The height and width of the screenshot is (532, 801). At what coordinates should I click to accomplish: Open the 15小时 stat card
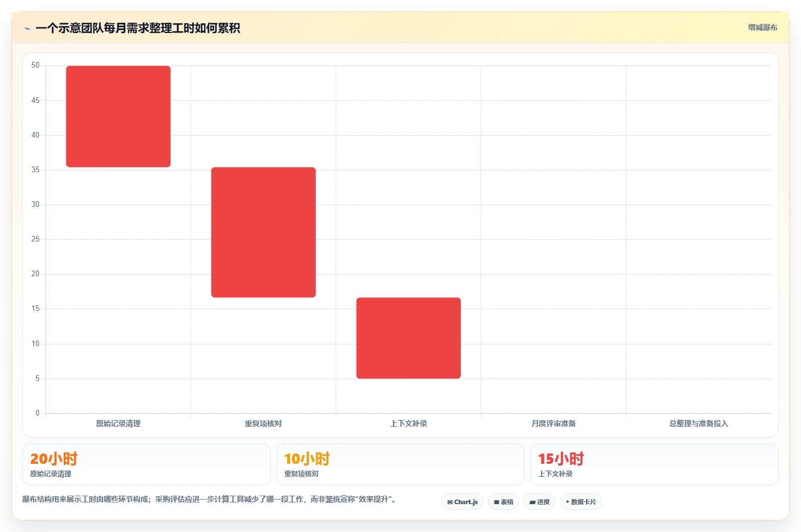654,464
